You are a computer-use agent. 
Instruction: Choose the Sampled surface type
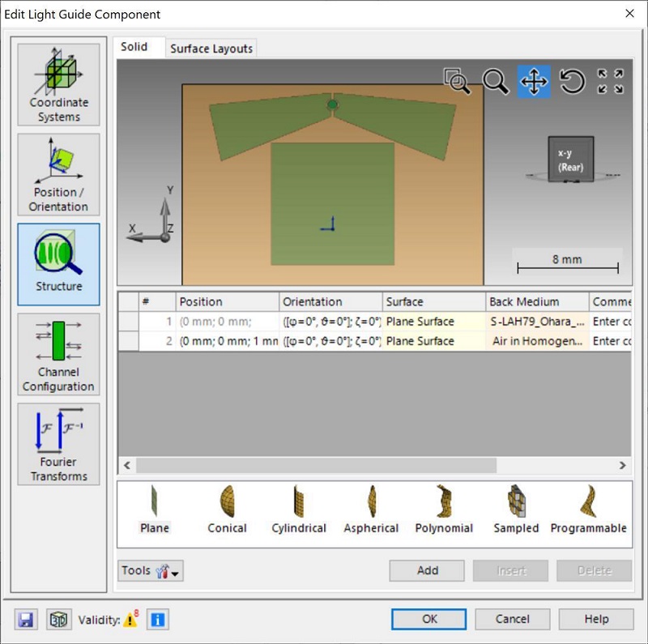coord(516,510)
